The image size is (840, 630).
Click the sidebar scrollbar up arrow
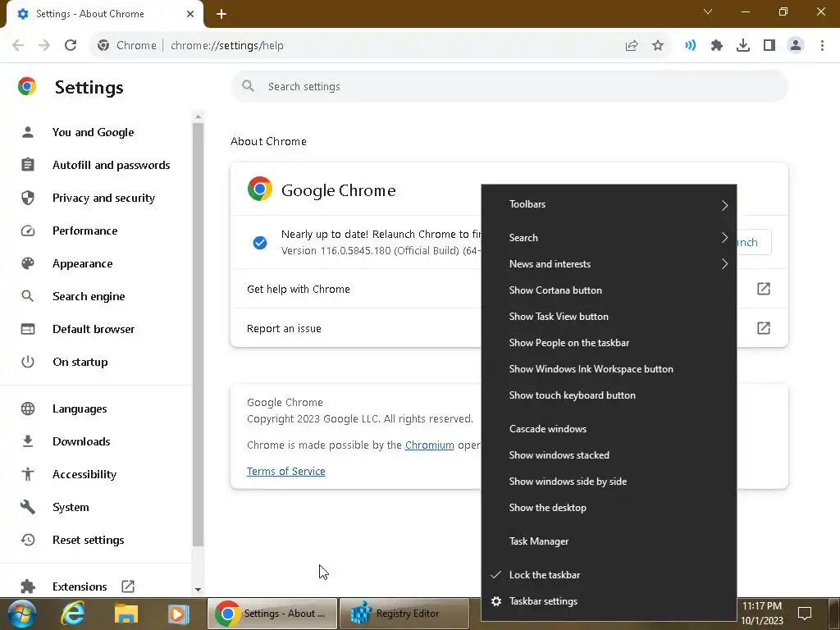tap(199, 116)
